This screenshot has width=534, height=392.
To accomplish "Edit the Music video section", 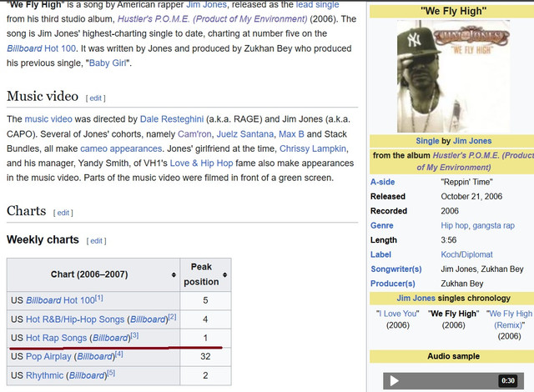I will (x=95, y=98).
